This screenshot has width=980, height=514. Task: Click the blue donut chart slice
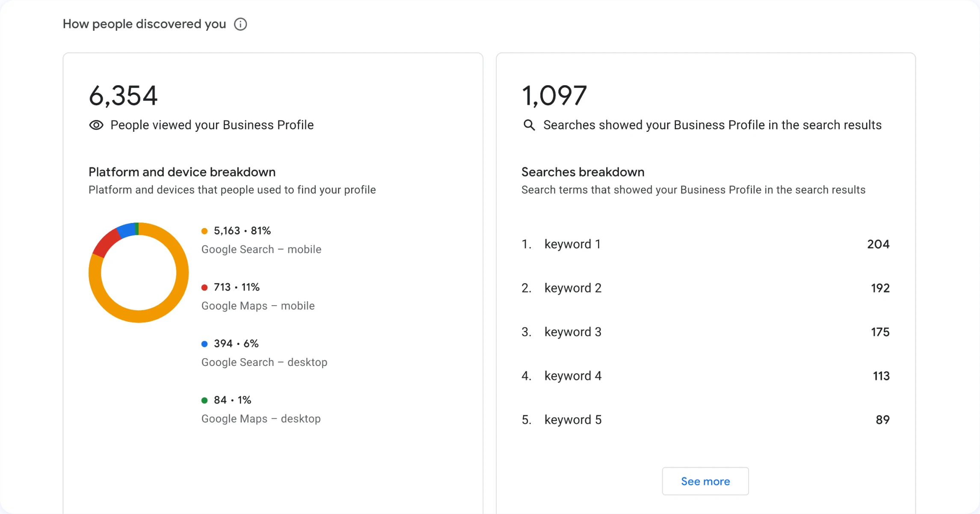click(x=126, y=231)
